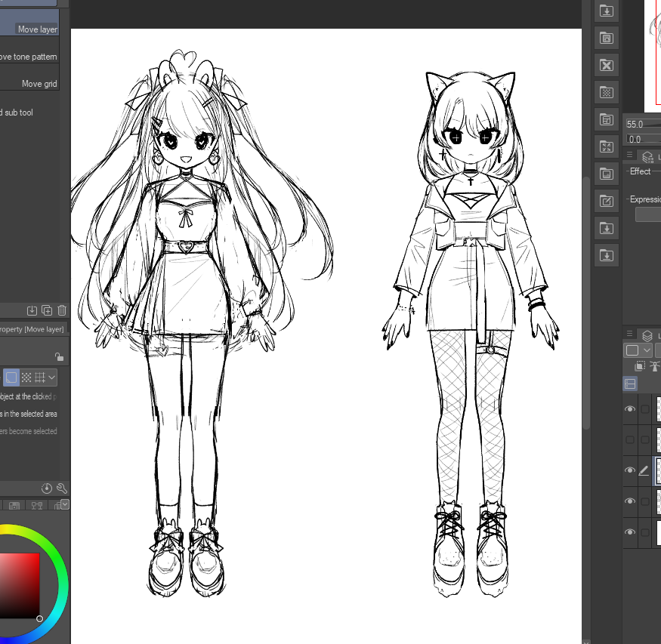Click the Effect section label
This screenshot has height=644, width=661.
(x=640, y=171)
